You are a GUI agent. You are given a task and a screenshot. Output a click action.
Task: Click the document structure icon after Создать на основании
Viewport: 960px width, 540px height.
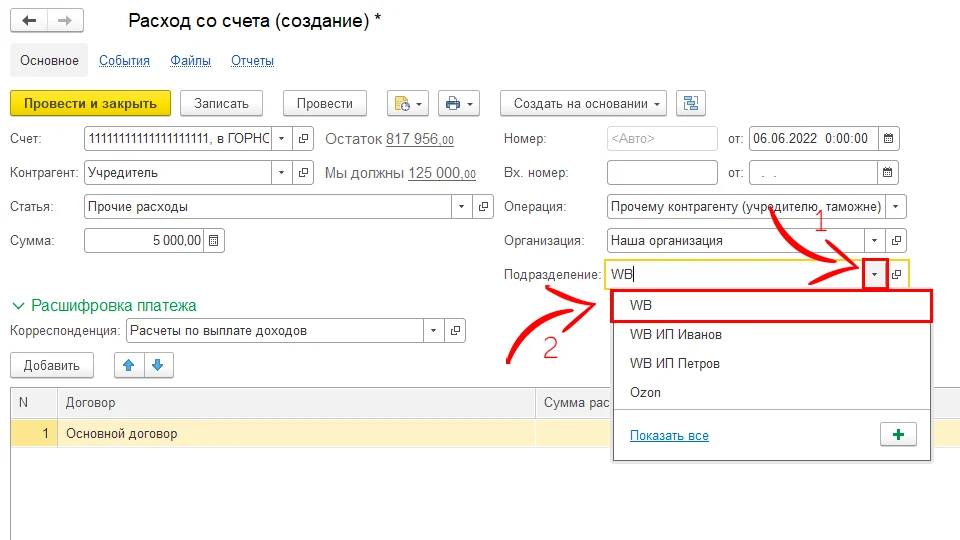[691, 103]
